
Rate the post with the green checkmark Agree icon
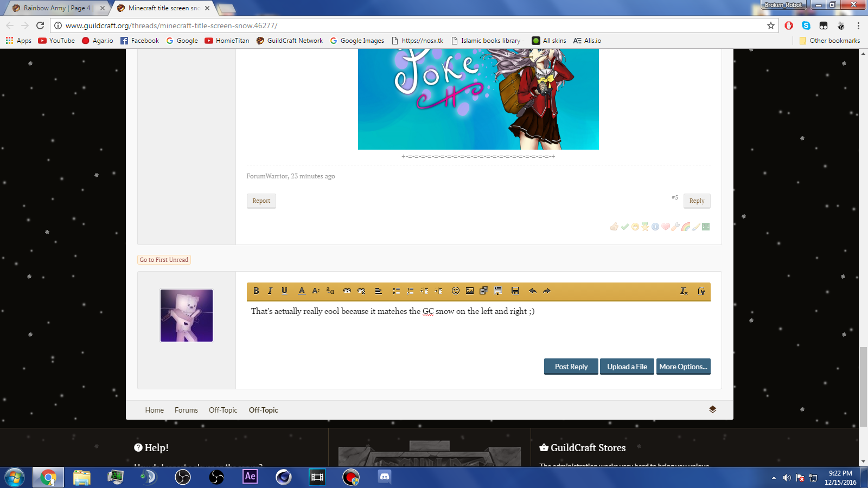pos(625,227)
